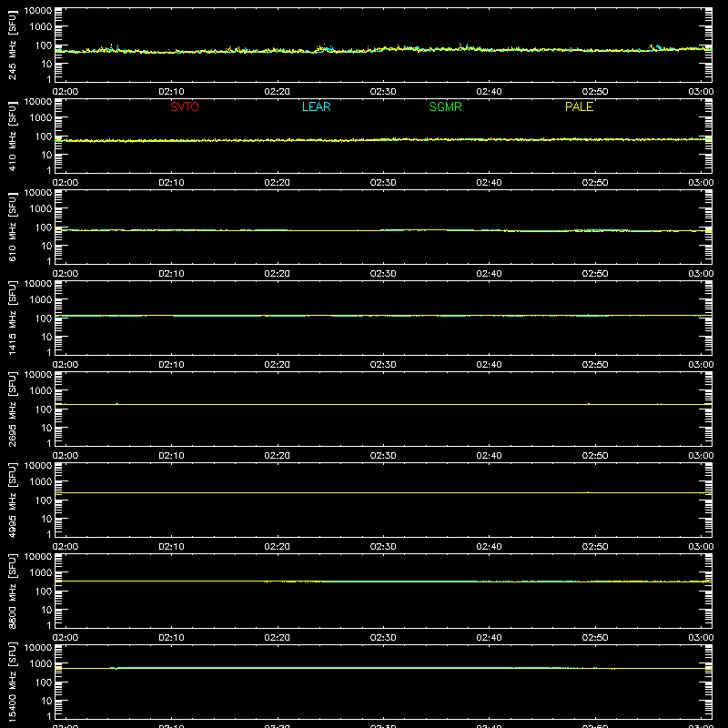This screenshot has width=728, height=728.
Task: Click 02:40 tick label under 410 MHz plot
Action: coord(489,183)
